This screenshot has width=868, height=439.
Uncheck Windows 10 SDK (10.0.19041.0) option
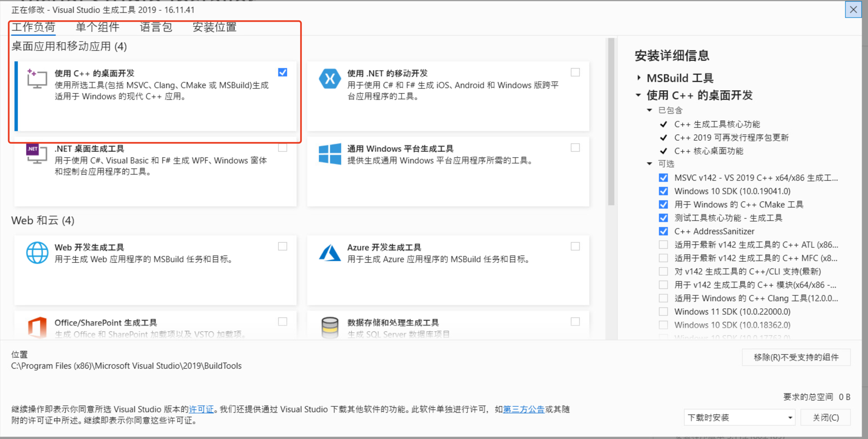663,191
